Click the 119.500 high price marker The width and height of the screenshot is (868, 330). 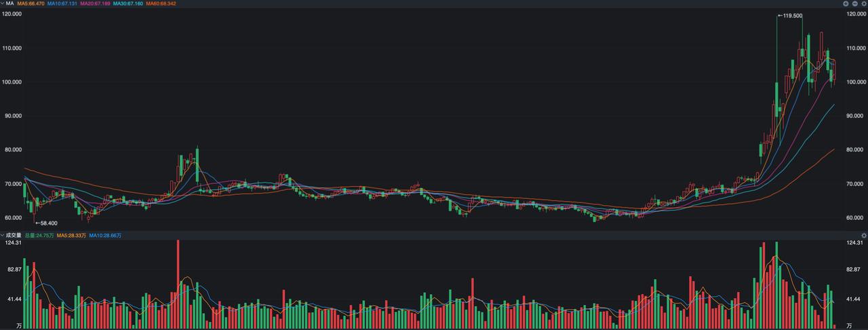[791, 15]
